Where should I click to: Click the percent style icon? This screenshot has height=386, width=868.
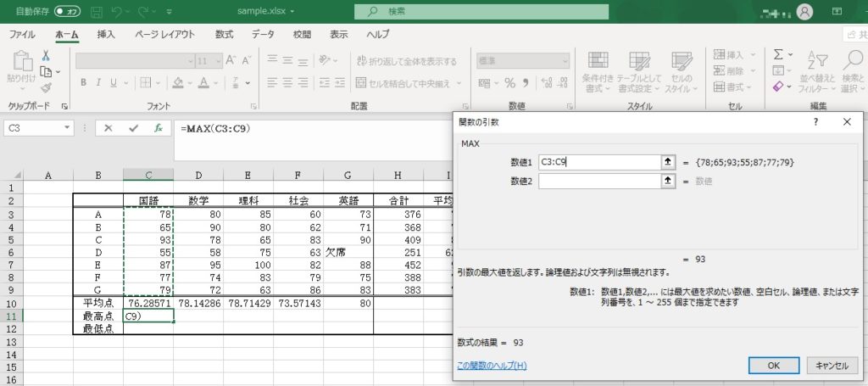509,82
